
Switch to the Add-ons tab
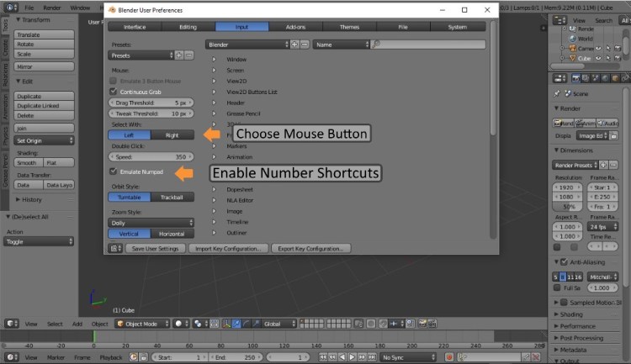[x=295, y=27]
